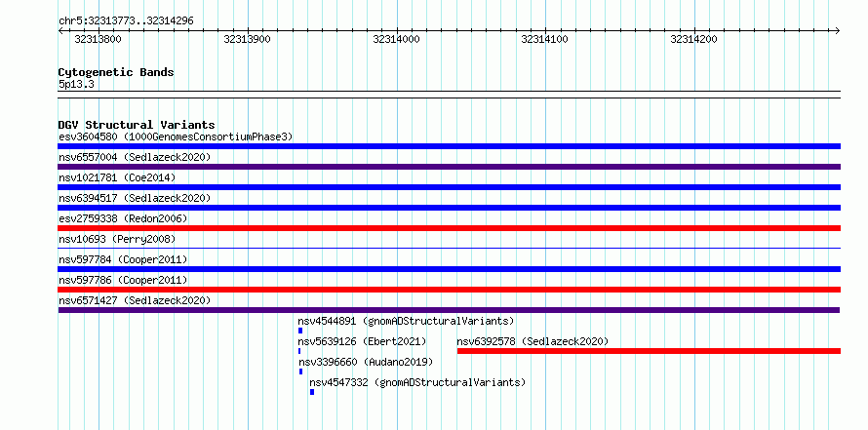Click the 5p13.3 band label
Screen dimensions: 868x430
[x=76, y=85]
